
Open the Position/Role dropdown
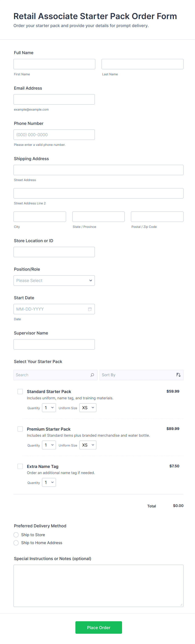(x=54, y=281)
